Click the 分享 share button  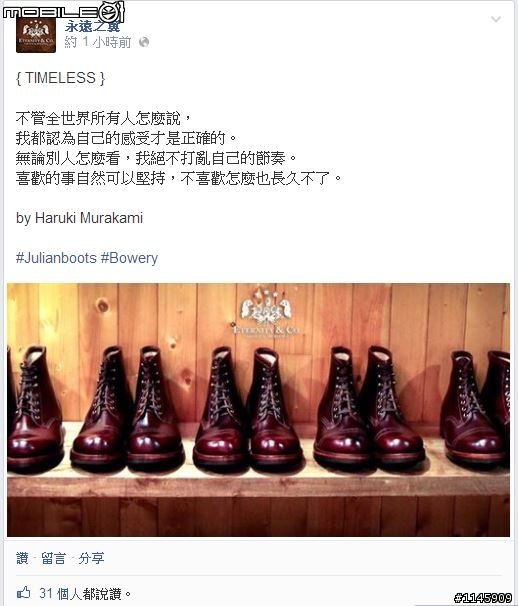(91, 558)
